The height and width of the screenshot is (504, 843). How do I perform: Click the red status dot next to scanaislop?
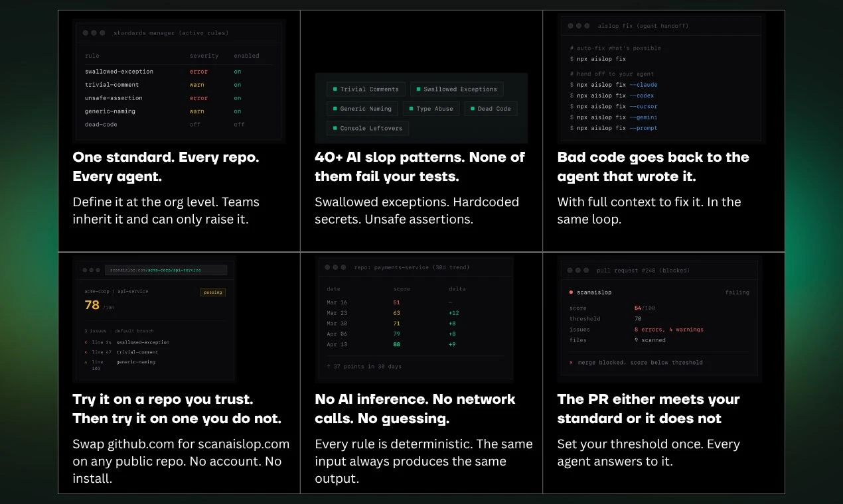[x=571, y=292]
